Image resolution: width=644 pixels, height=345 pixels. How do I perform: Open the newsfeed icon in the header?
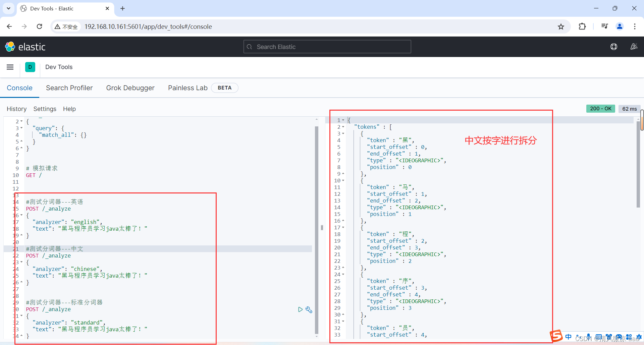pyautogui.click(x=634, y=47)
